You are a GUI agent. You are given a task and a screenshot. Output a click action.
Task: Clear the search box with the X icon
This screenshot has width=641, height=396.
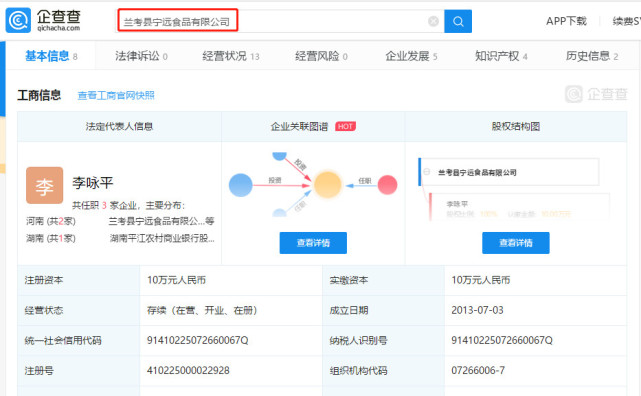point(433,21)
